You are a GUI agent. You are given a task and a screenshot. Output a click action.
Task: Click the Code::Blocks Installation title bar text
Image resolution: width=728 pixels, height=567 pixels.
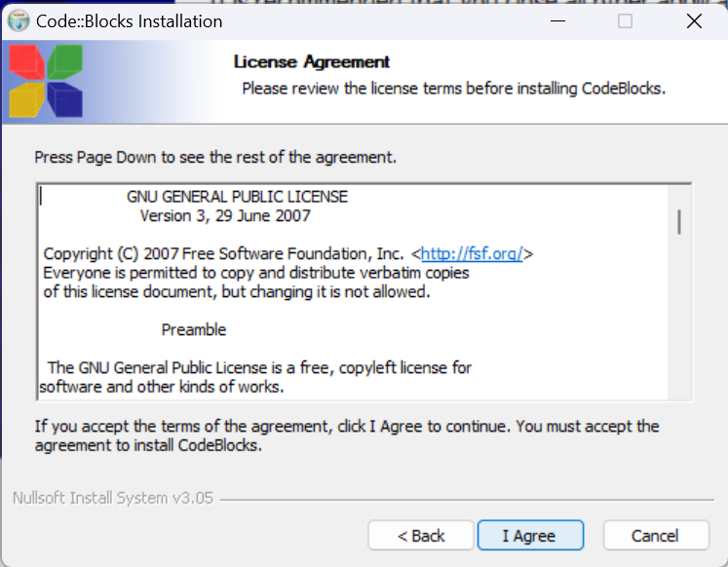(x=129, y=21)
